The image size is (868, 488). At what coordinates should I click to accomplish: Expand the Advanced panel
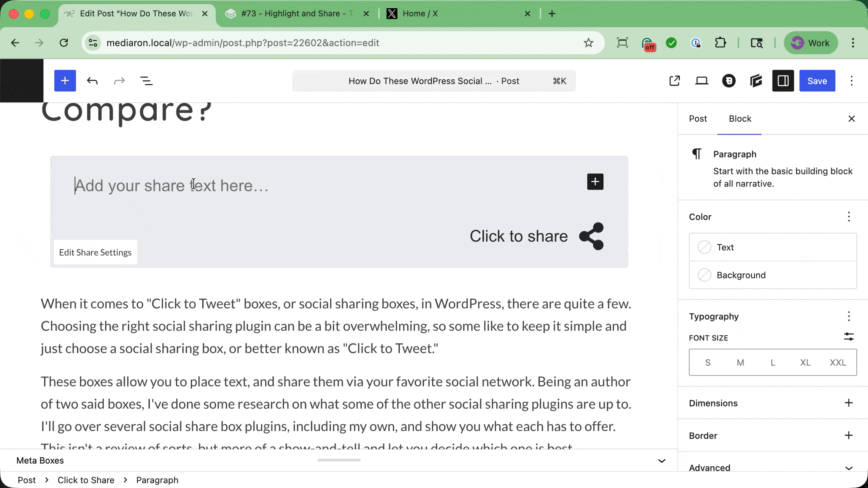coord(773,468)
